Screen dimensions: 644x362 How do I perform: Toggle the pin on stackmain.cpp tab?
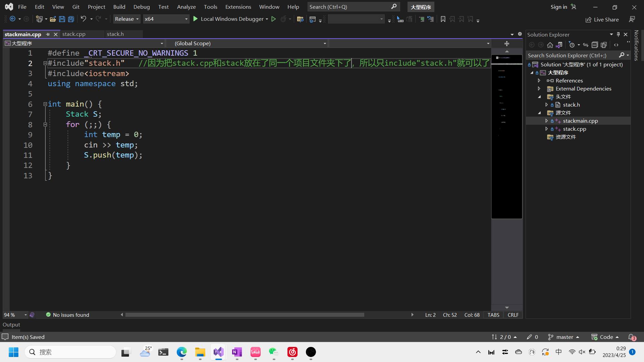[48, 34]
